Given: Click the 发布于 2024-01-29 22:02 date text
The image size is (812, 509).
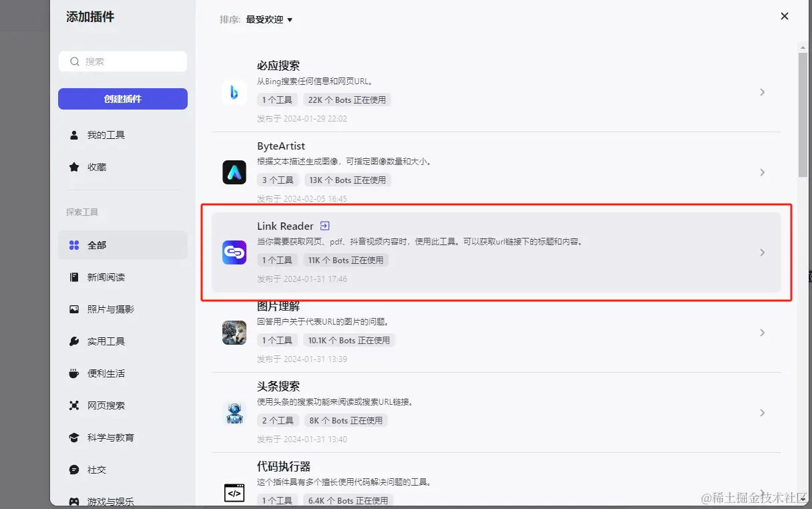Looking at the screenshot, I should point(302,119).
